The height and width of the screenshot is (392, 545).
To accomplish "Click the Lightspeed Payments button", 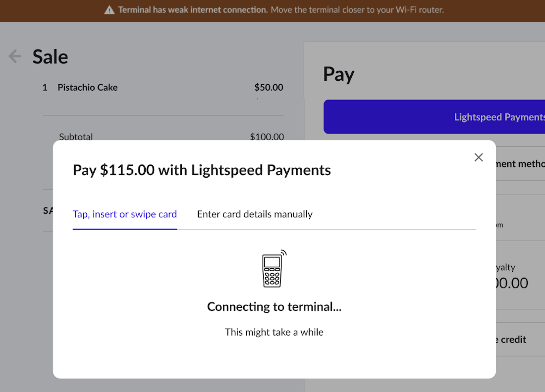I will tap(434, 117).
